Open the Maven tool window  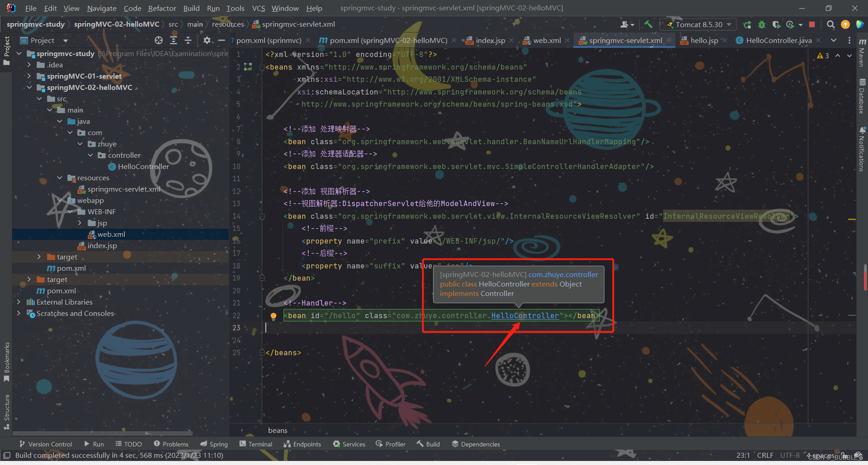[862, 53]
